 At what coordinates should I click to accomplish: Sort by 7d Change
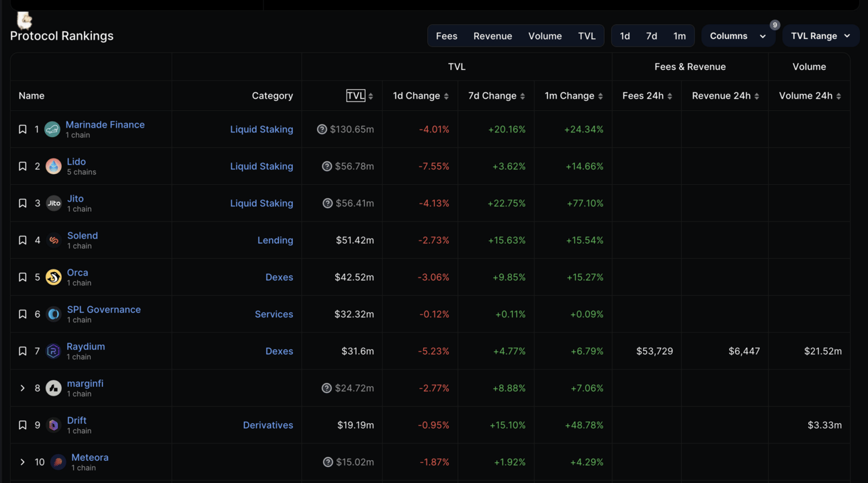tap(522, 96)
